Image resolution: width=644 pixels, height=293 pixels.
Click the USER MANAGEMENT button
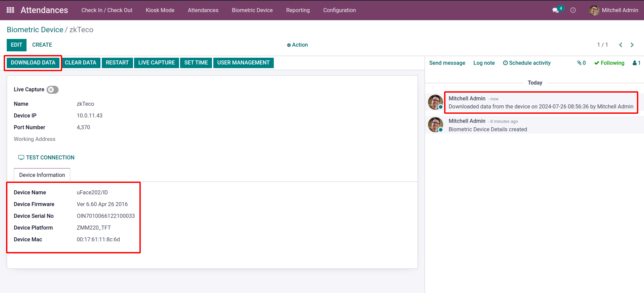tap(244, 63)
